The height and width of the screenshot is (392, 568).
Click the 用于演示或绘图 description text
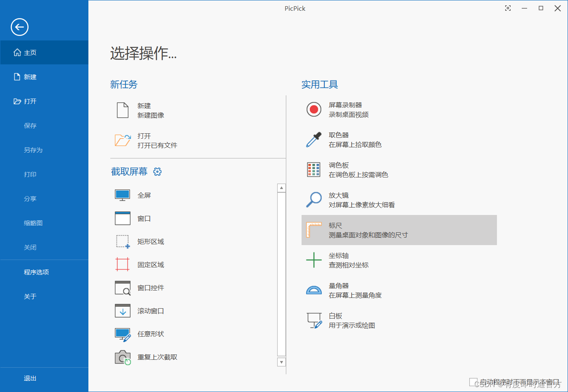(x=352, y=326)
